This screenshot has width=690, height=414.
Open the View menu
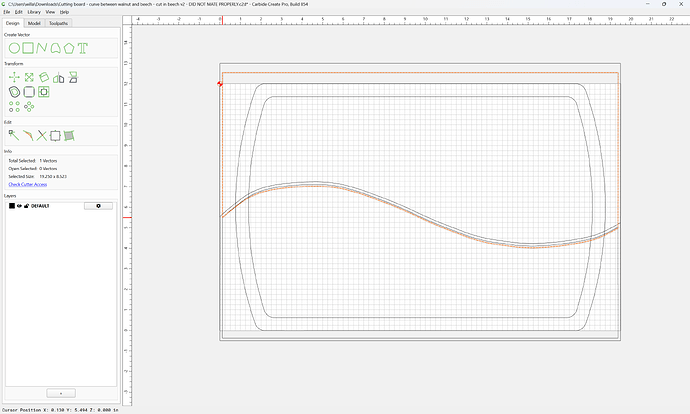pyautogui.click(x=50, y=12)
